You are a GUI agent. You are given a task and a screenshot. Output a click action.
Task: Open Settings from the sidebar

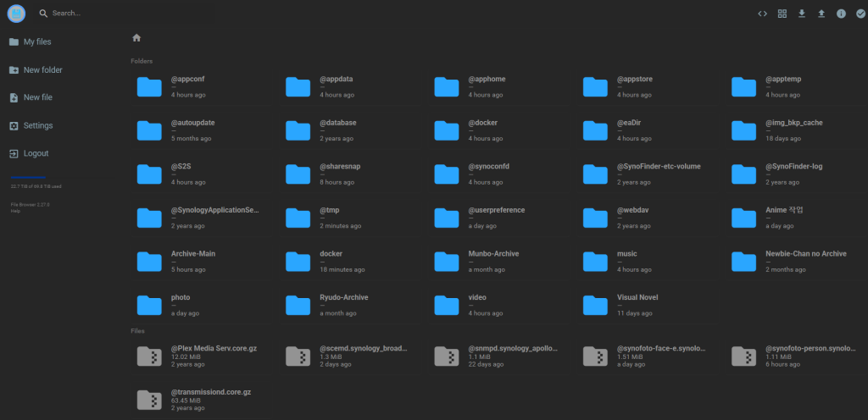[38, 125]
